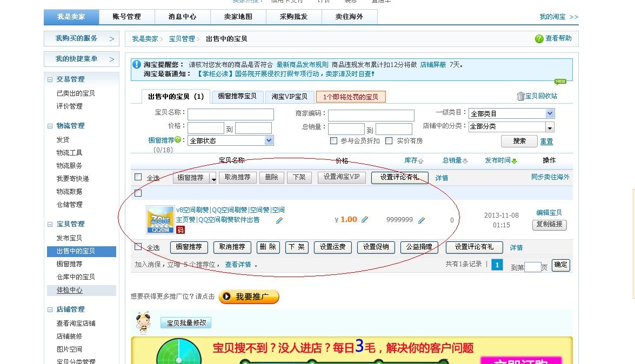Check the top 全选 select-all checkbox
Image resolution: width=635 pixels, height=364 pixels.
138,177
